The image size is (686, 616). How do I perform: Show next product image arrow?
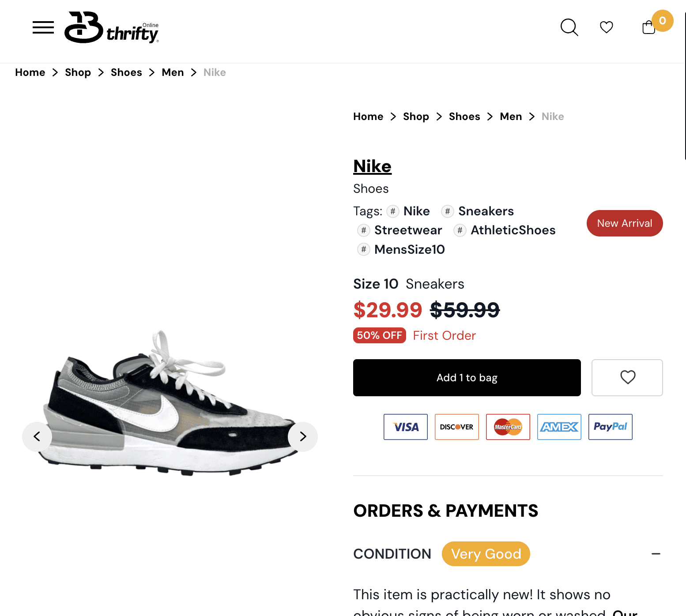tap(303, 437)
